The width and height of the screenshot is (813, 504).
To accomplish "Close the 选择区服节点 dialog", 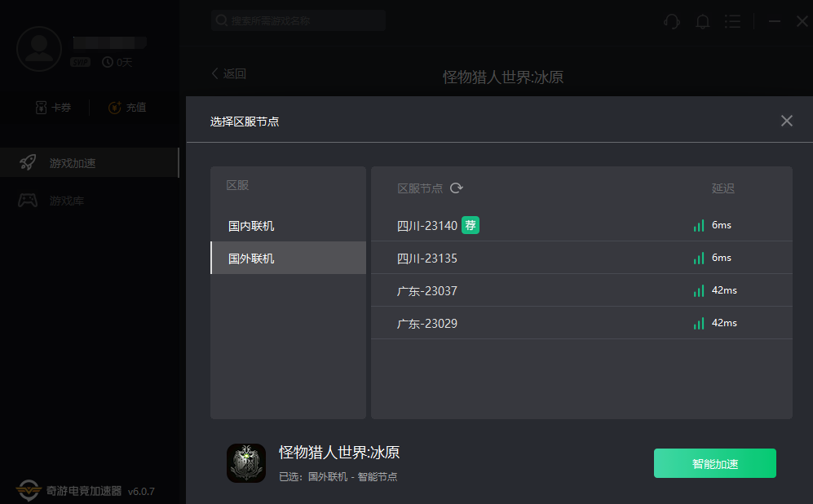I will pyautogui.click(x=787, y=121).
